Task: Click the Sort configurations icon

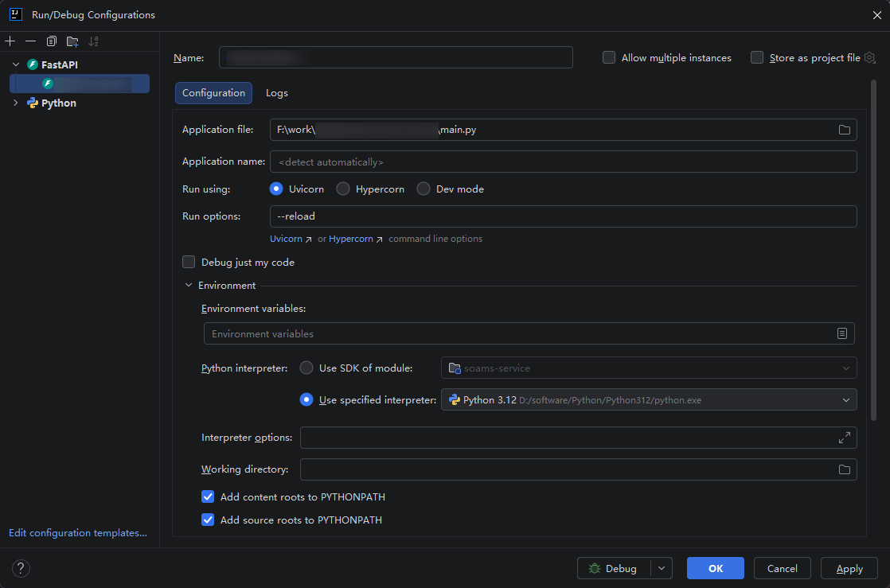Action: tap(94, 41)
